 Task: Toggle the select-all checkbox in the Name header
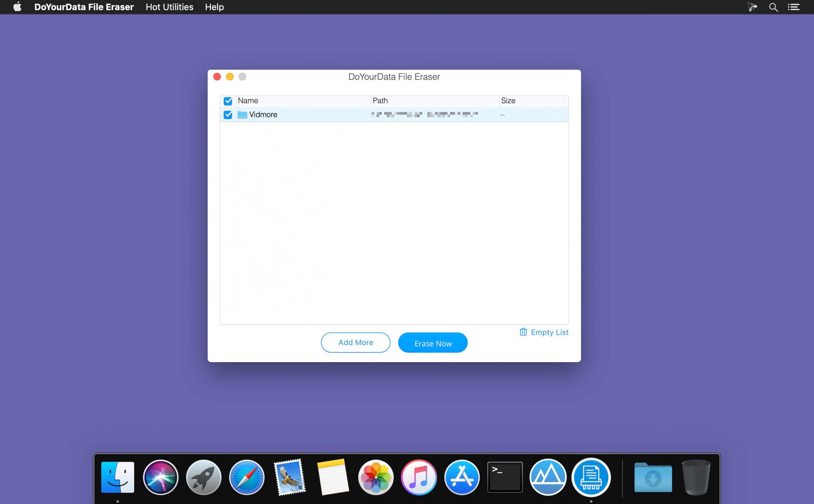228,101
